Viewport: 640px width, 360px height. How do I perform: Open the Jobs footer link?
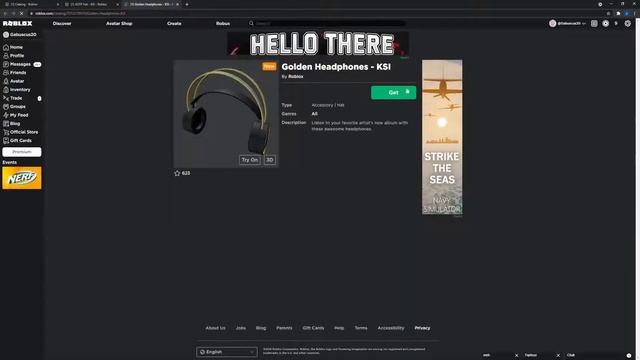point(241,328)
